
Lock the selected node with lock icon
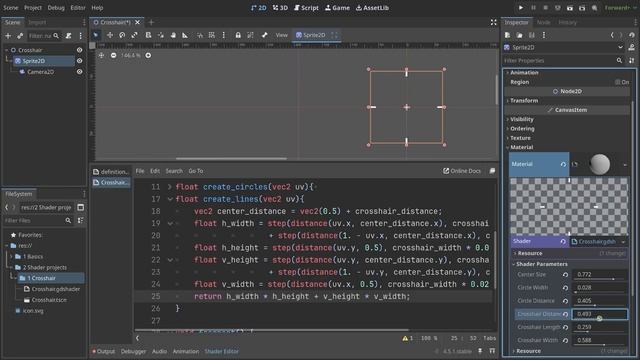coord(238,35)
